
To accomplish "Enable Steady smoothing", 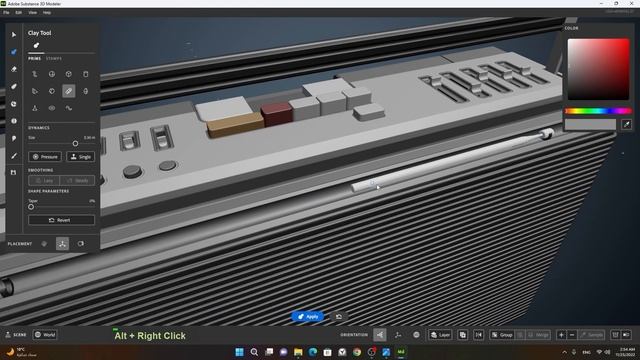I will [78, 180].
